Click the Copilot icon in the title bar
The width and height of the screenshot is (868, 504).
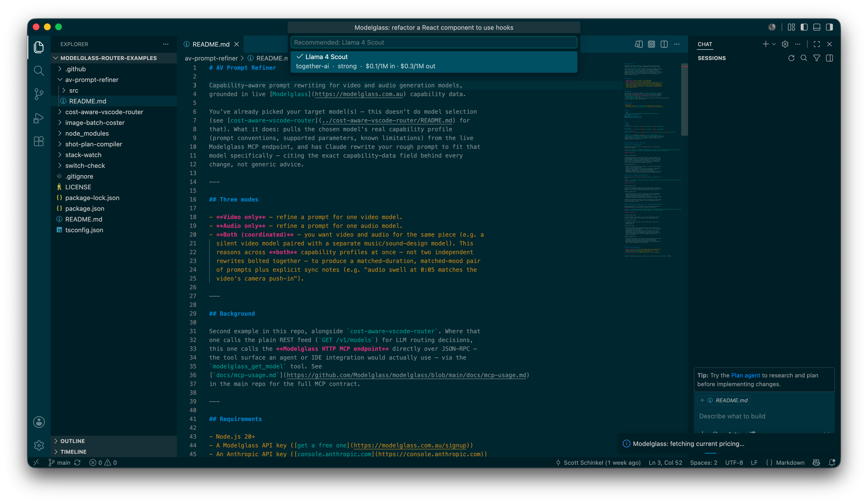click(x=772, y=27)
